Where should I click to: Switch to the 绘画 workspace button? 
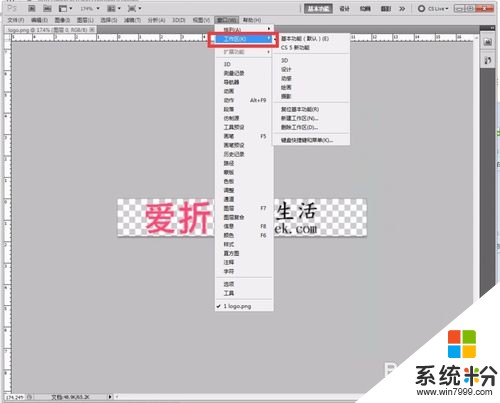pos(365,9)
